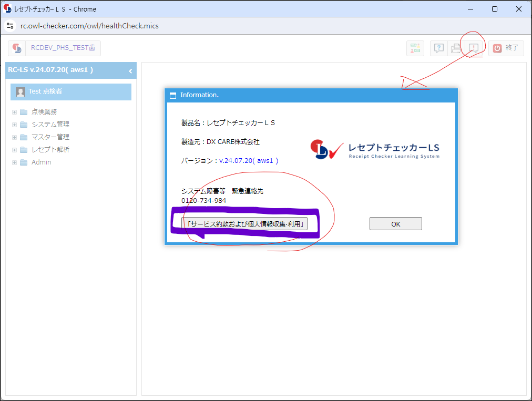Close the Chrome window
Screen dimensions: 532x401
click(519, 9)
